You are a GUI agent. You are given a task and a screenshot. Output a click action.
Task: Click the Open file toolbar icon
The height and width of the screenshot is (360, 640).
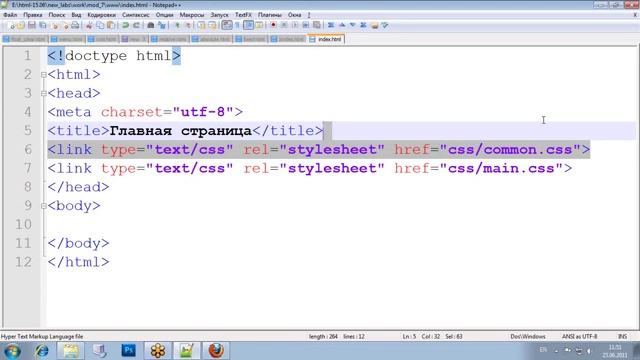(x=21, y=25)
